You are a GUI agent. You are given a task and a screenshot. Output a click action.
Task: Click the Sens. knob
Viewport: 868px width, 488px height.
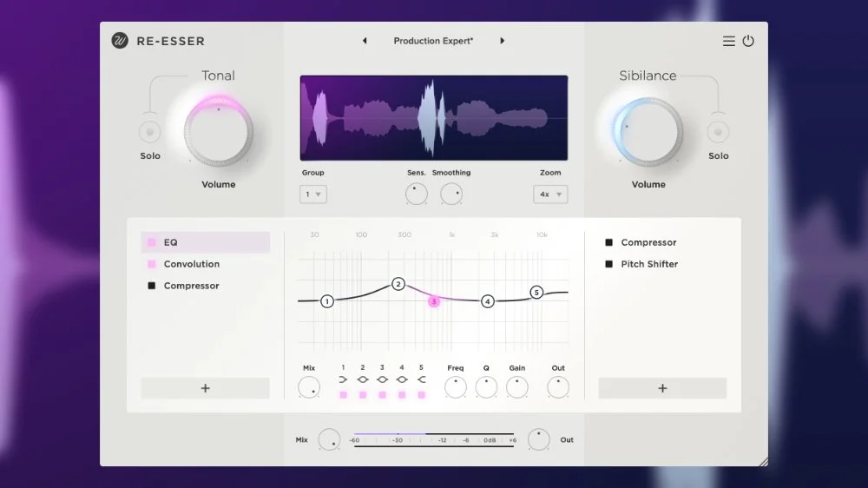pos(417,194)
